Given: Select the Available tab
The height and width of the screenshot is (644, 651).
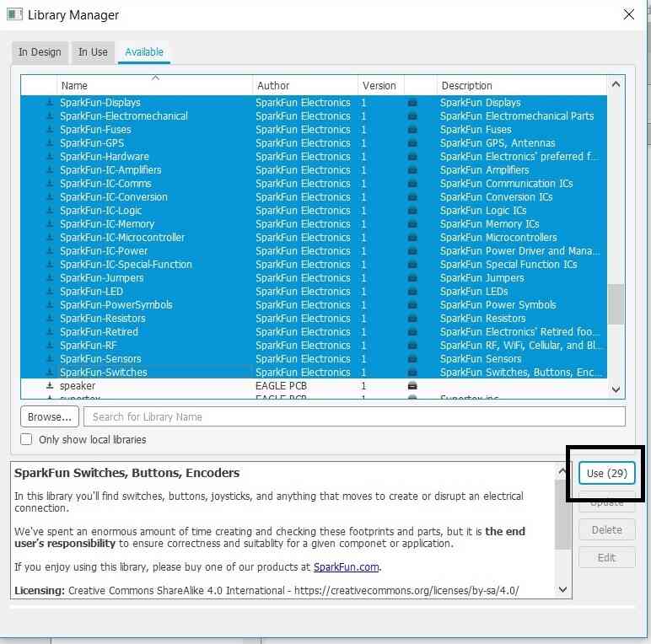Looking at the screenshot, I should (x=144, y=52).
